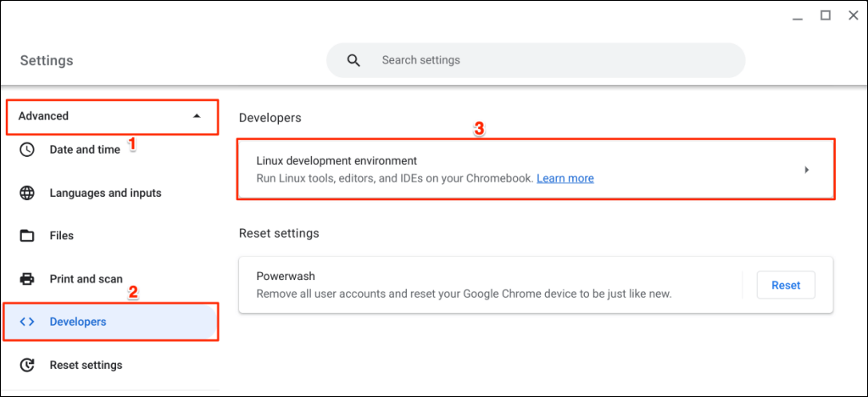Maximize the Settings window
Viewport: 868px width, 397px height.
[x=825, y=15]
